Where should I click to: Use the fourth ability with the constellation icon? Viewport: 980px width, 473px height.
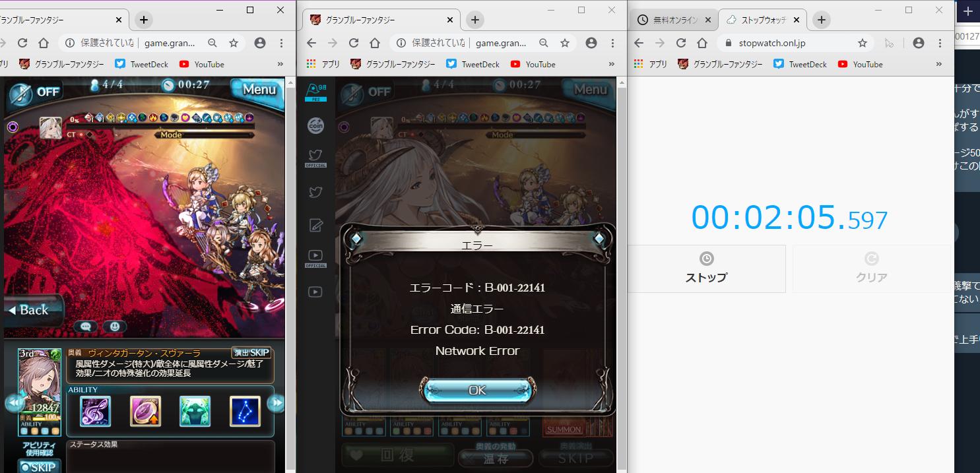coord(245,412)
